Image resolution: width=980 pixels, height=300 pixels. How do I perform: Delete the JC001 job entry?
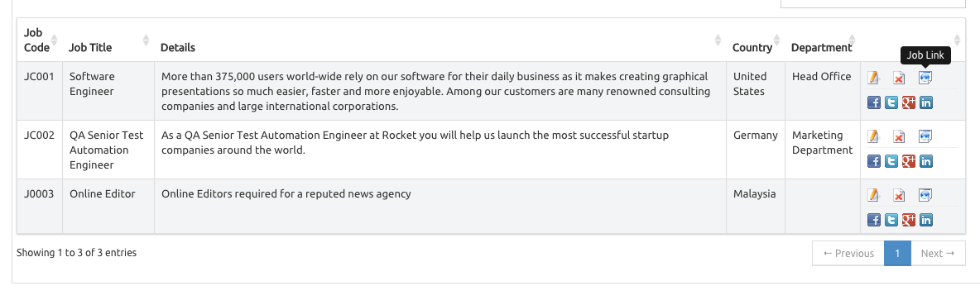click(x=899, y=78)
